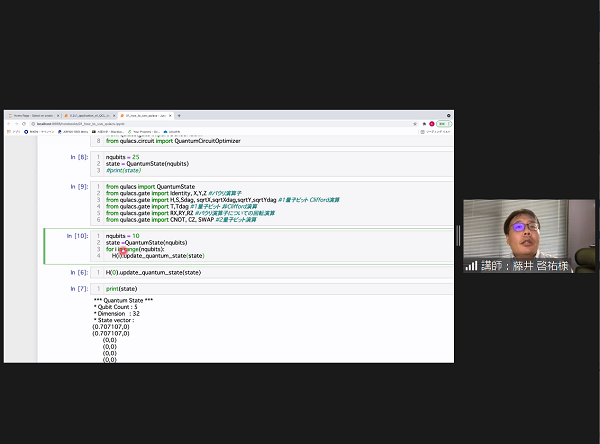Click the line importing T, Tdag
This screenshot has height=444, width=600.
tap(181, 207)
